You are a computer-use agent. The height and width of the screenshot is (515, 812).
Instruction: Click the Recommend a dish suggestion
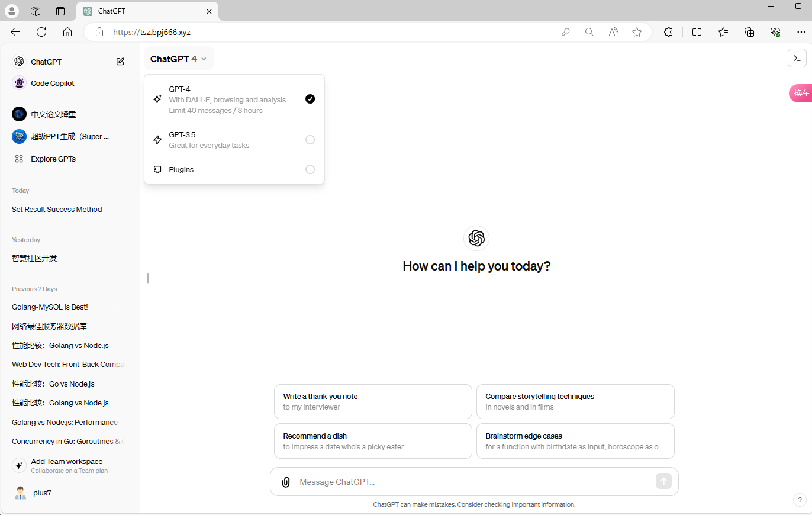tap(373, 441)
